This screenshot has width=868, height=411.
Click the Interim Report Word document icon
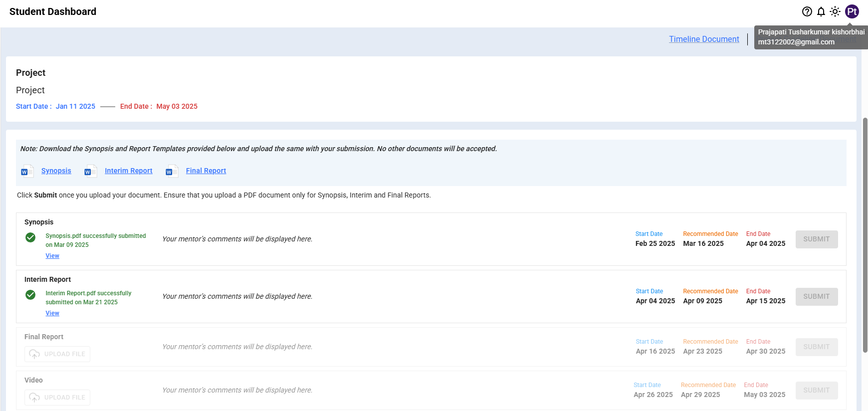(91, 171)
